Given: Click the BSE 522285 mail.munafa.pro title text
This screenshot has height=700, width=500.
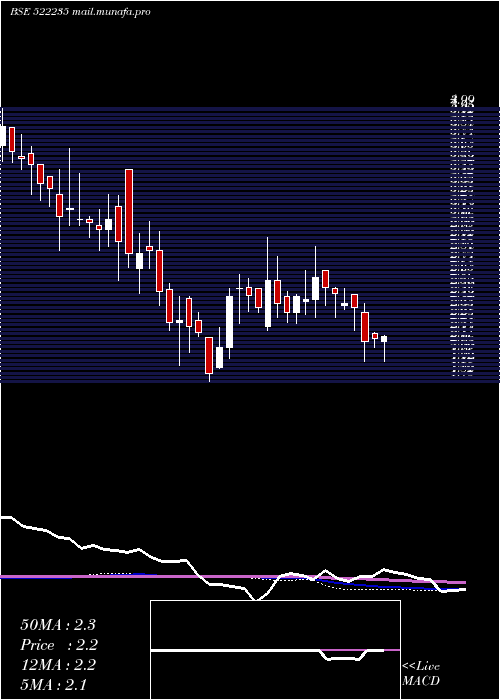Looking at the screenshot, I should point(80,12).
